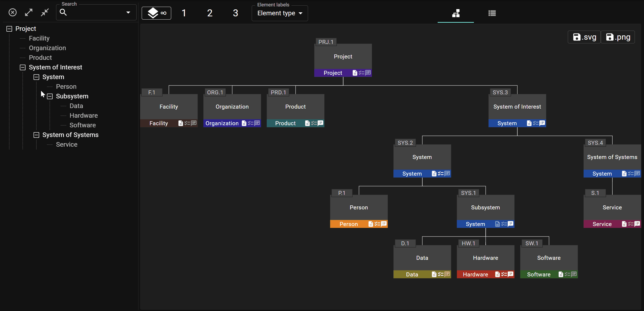Select the Software element in tree
Image resolution: width=644 pixels, height=311 pixels.
click(83, 125)
